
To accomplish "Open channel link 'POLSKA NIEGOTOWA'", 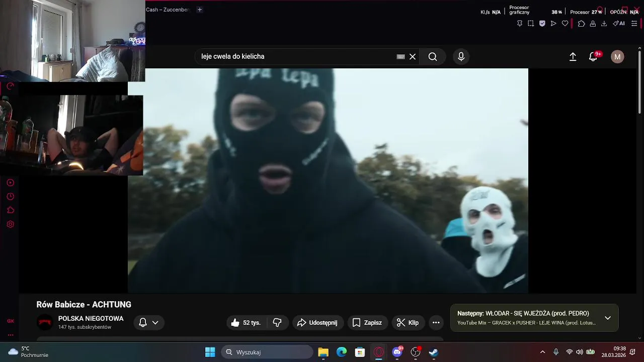I will pos(91,319).
